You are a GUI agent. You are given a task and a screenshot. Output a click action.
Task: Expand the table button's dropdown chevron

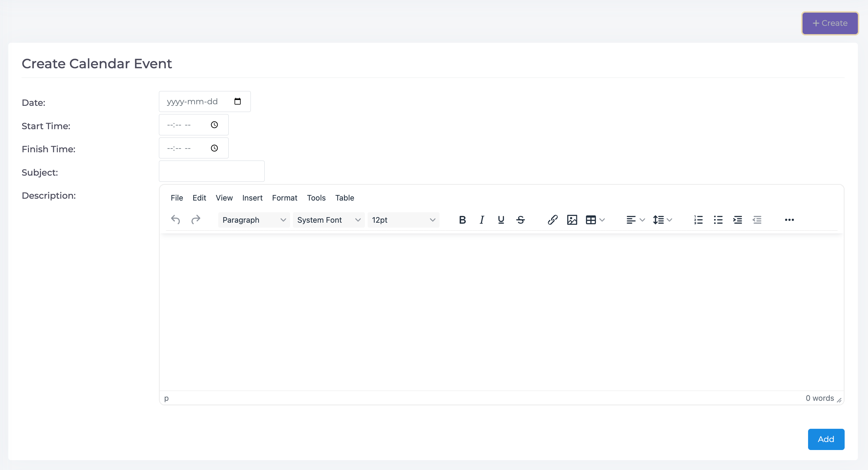[x=602, y=220]
